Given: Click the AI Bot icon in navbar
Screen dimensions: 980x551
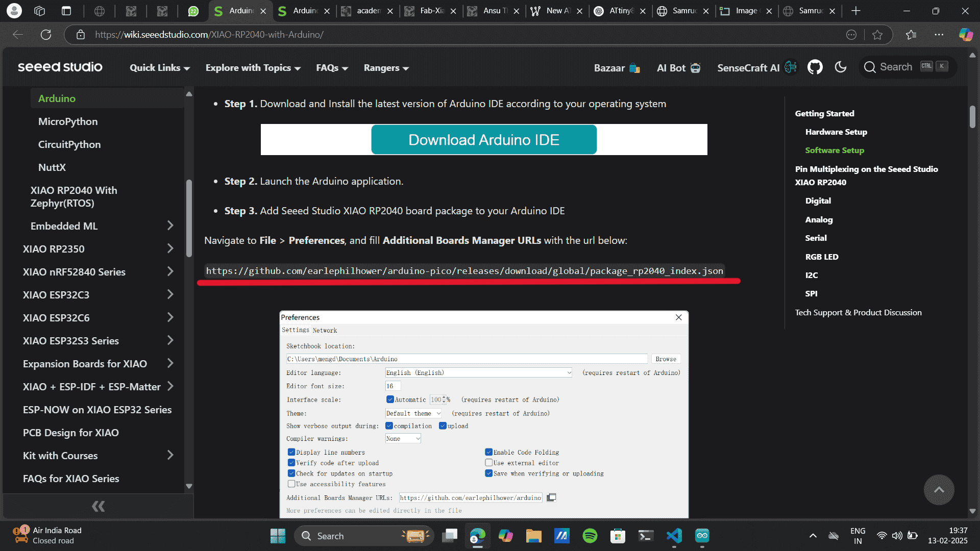Looking at the screenshot, I should pyautogui.click(x=698, y=67).
